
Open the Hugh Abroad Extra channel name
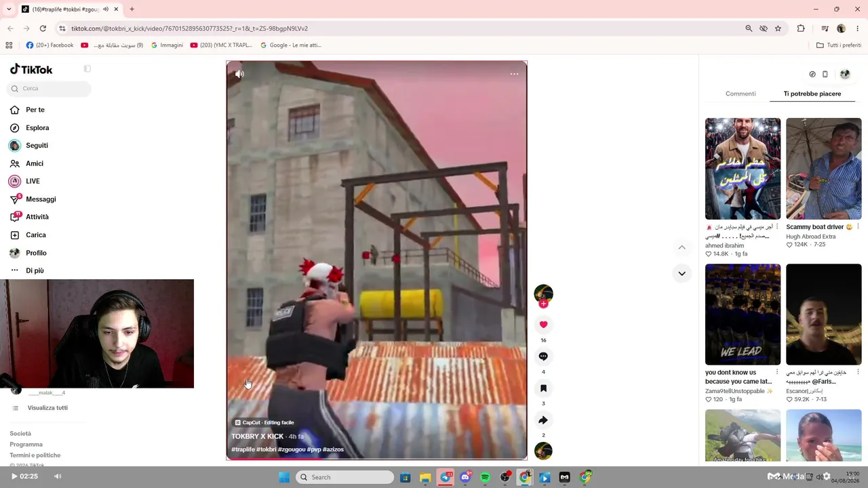(811, 237)
